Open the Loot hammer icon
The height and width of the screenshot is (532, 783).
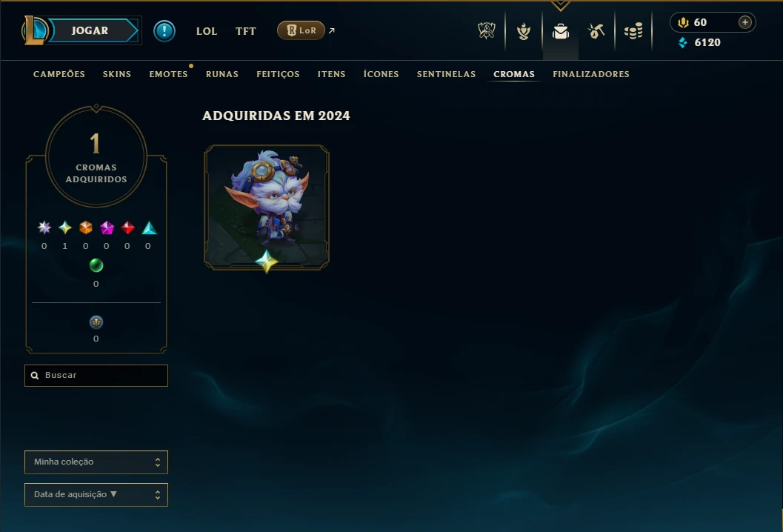tap(596, 31)
